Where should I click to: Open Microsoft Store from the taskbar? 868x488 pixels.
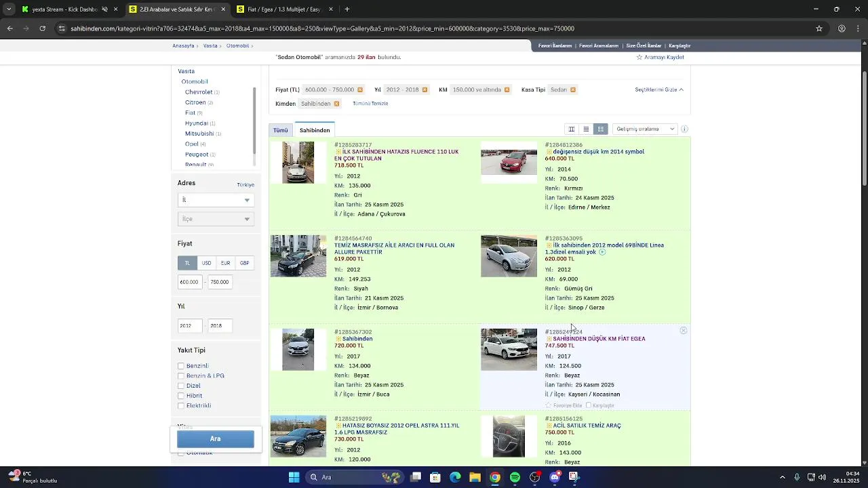point(435,477)
